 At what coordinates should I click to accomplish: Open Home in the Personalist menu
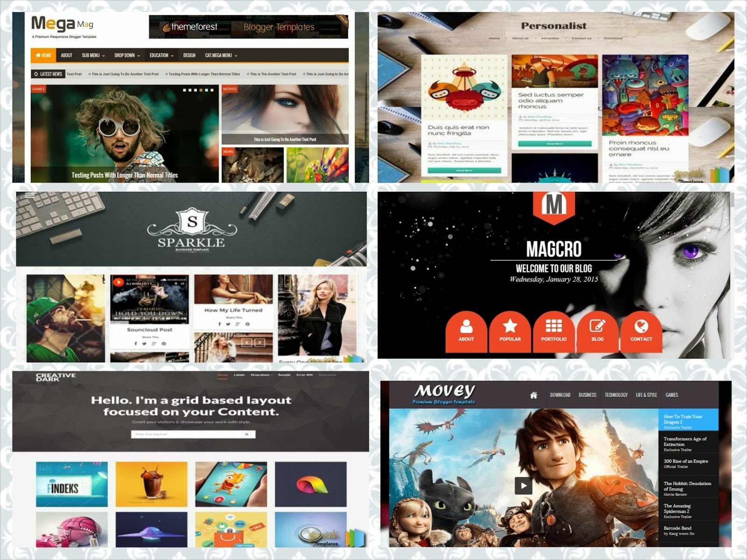click(494, 38)
